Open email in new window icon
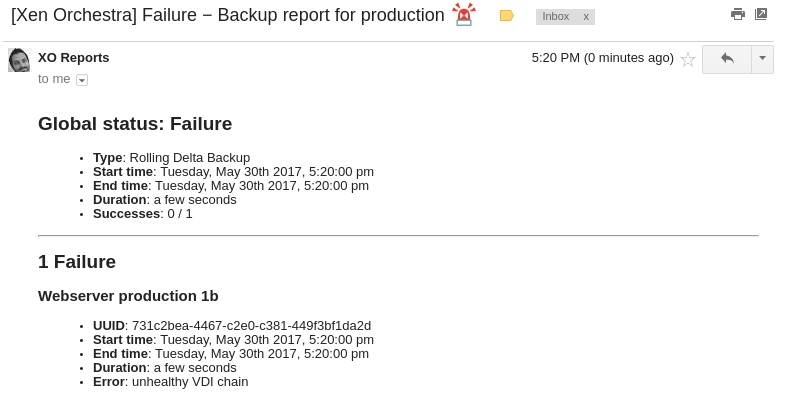 (x=761, y=14)
